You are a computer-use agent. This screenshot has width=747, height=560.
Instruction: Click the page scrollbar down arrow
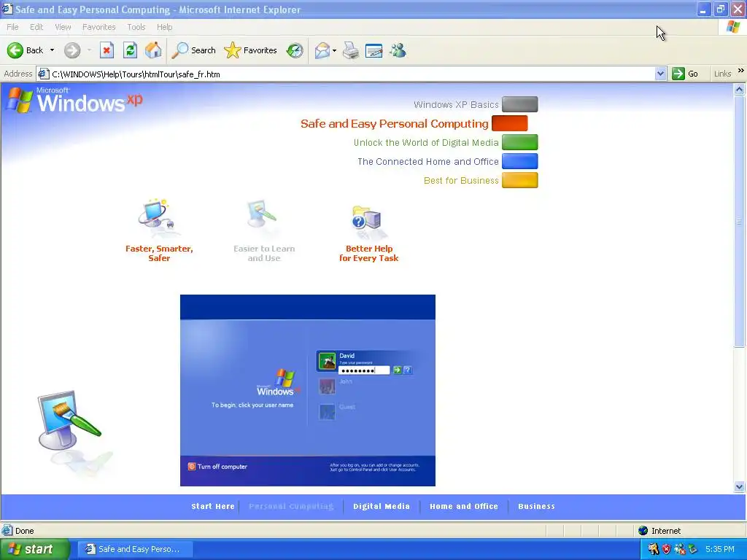pyautogui.click(x=740, y=486)
